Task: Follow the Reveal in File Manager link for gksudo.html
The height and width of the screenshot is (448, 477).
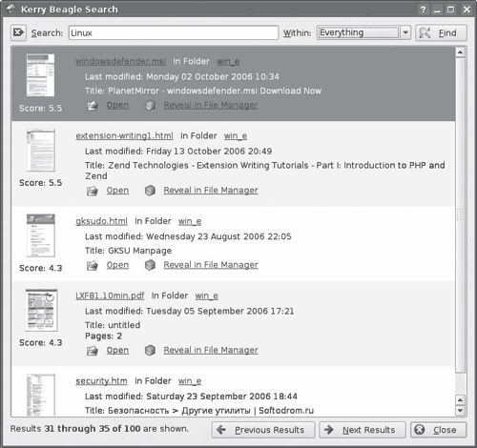Action: click(x=211, y=265)
